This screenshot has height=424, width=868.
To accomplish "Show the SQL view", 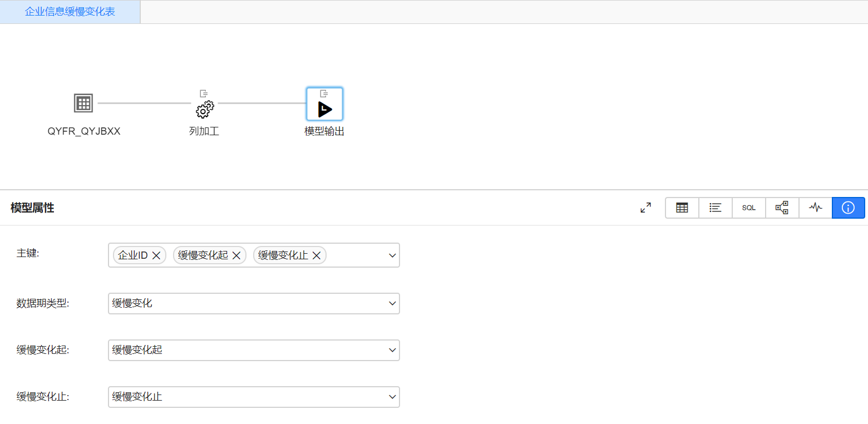I will point(748,208).
